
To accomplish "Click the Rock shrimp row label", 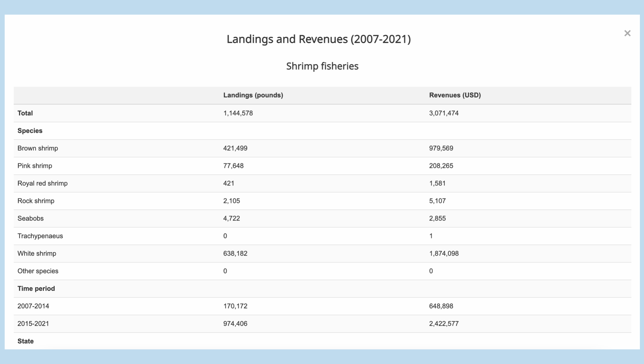I will pos(36,201).
